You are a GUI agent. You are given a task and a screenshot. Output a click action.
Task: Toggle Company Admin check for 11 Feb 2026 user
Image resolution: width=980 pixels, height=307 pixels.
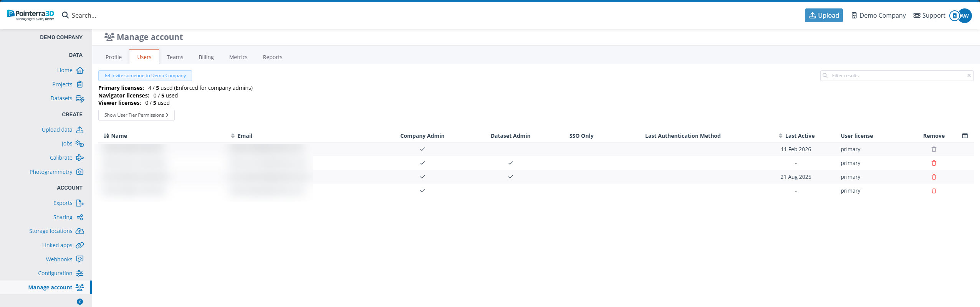click(422, 149)
